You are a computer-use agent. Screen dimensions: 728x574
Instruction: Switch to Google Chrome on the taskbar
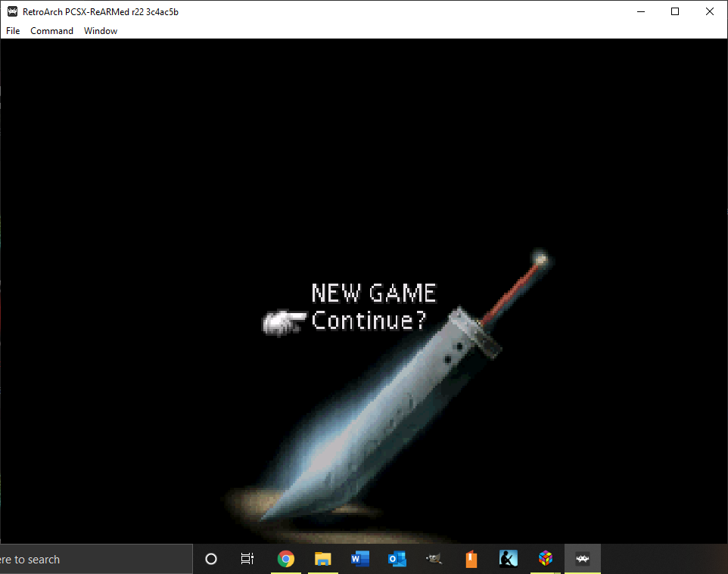tap(285, 559)
